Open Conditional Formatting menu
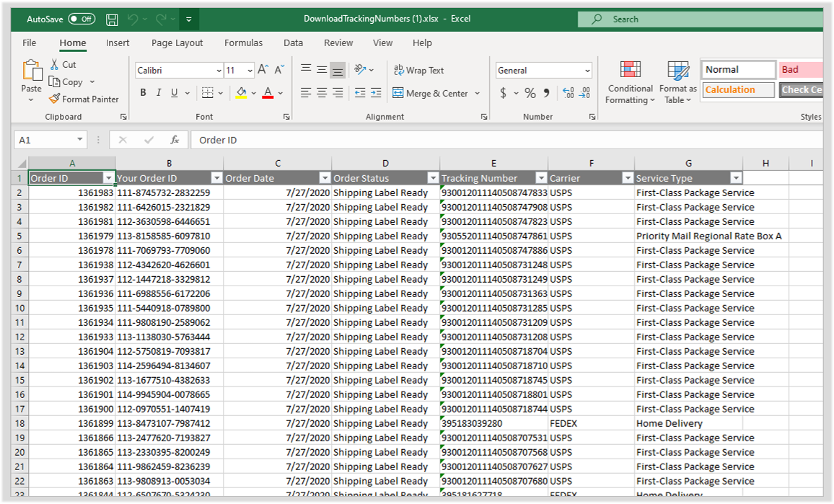 point(631,82)
